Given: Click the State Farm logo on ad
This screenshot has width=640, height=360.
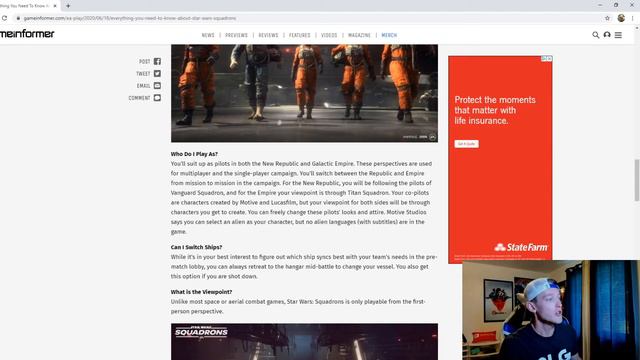Looking at the screenshot, I should point(521,247).
